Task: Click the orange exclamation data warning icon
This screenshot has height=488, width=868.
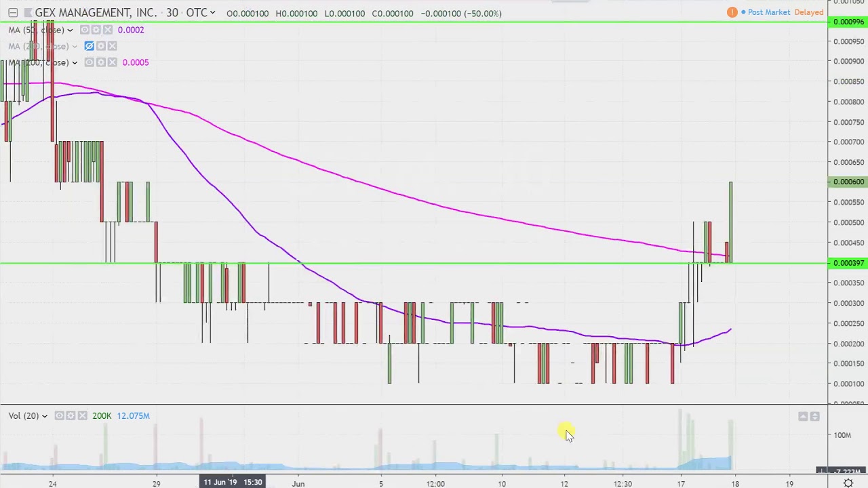Action: pos(732,12)
